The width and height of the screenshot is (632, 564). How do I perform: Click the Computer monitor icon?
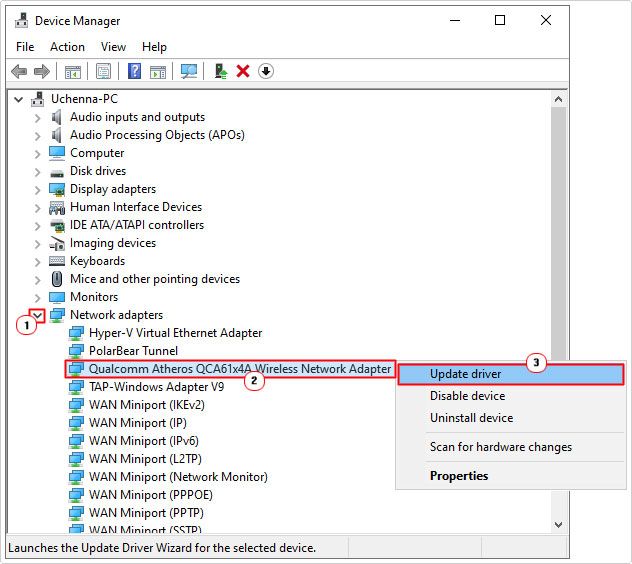point(57,153)
